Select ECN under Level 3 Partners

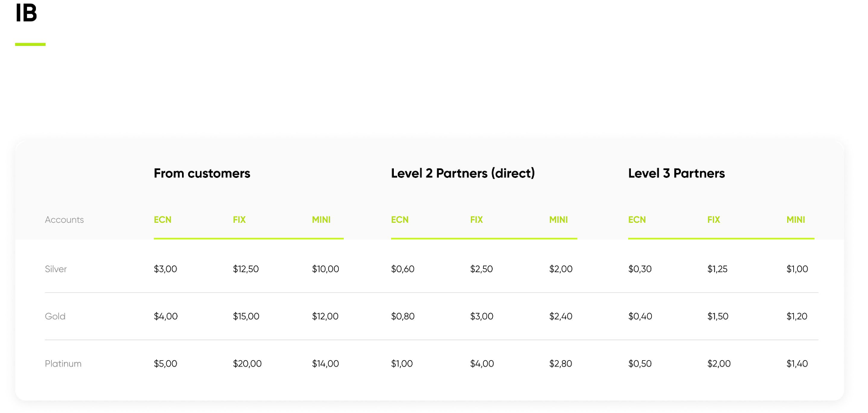(x=637, y=220)
